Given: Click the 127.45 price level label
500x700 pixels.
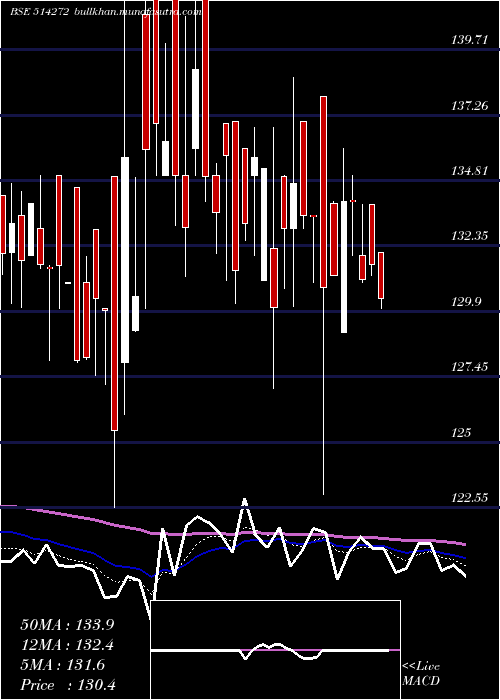Looking at the screenshot, I should [470, 367].
